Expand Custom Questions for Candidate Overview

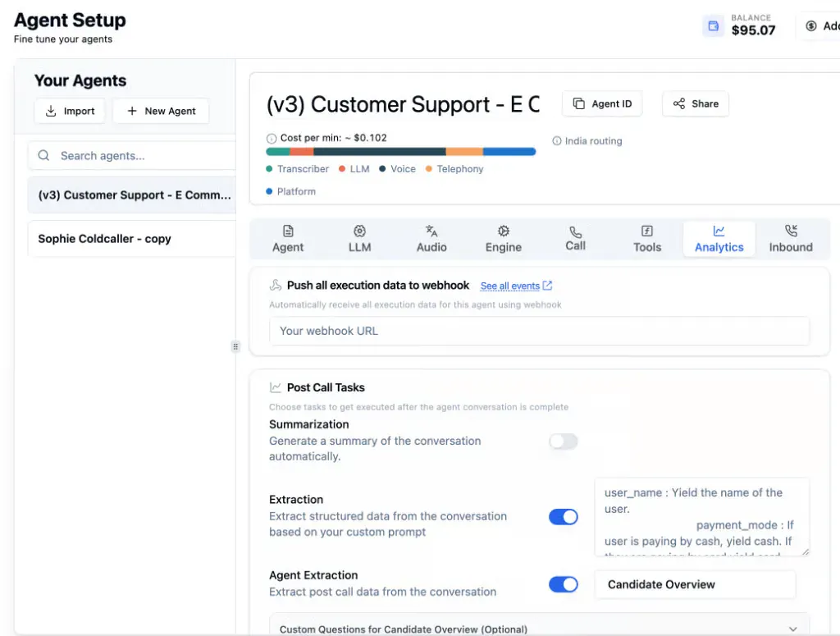click(539, 629)
